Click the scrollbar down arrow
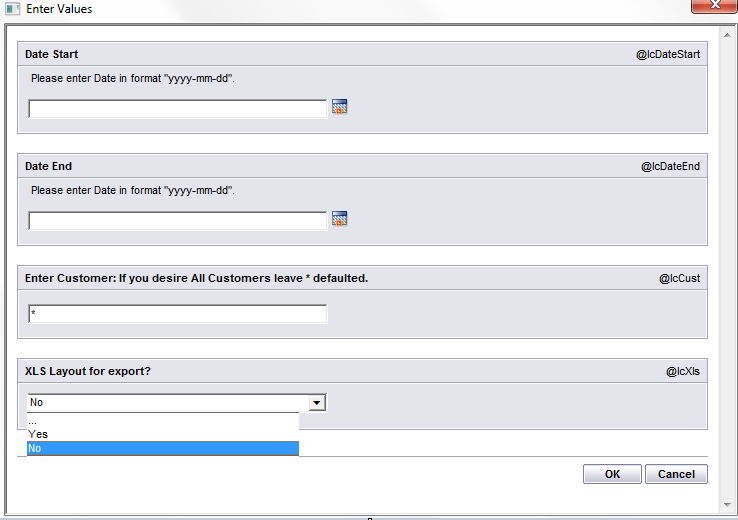Image resolution: width=738 pixels, height=520 pixels. [x=727, y=504]
